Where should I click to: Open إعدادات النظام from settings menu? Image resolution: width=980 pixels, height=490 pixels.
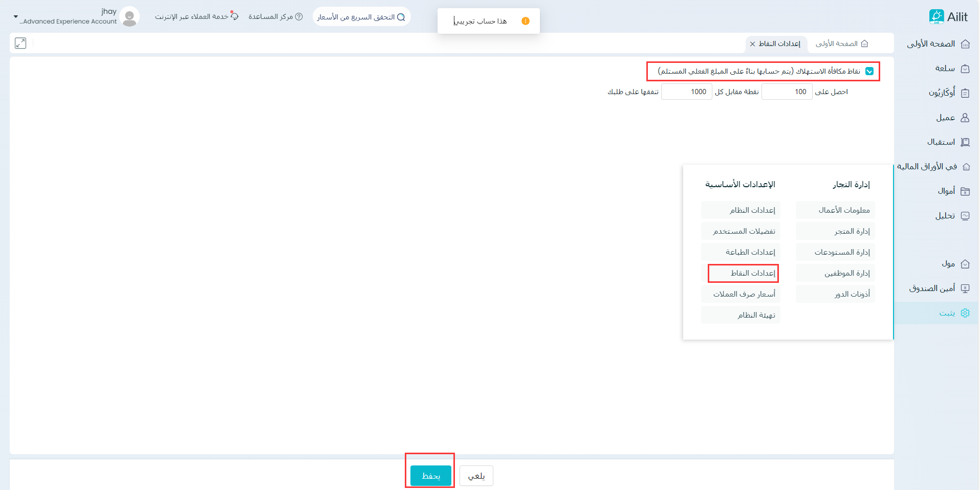pos(741,210)
